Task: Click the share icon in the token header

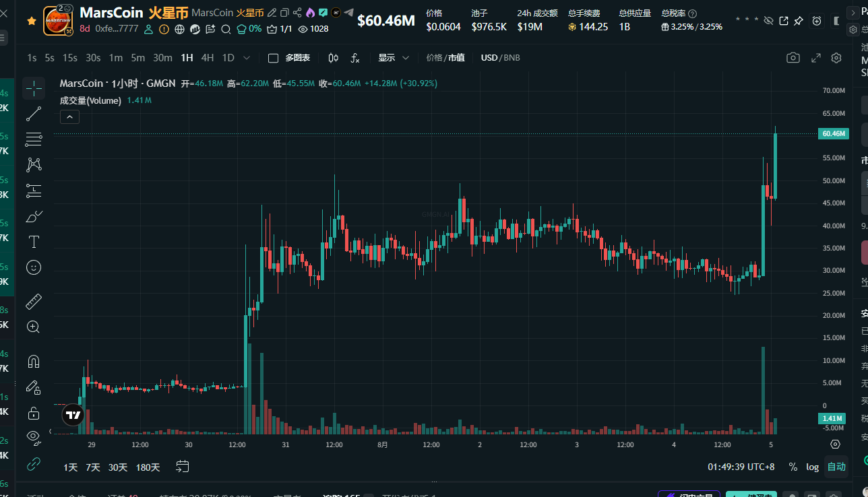Action: click(297, 13)
